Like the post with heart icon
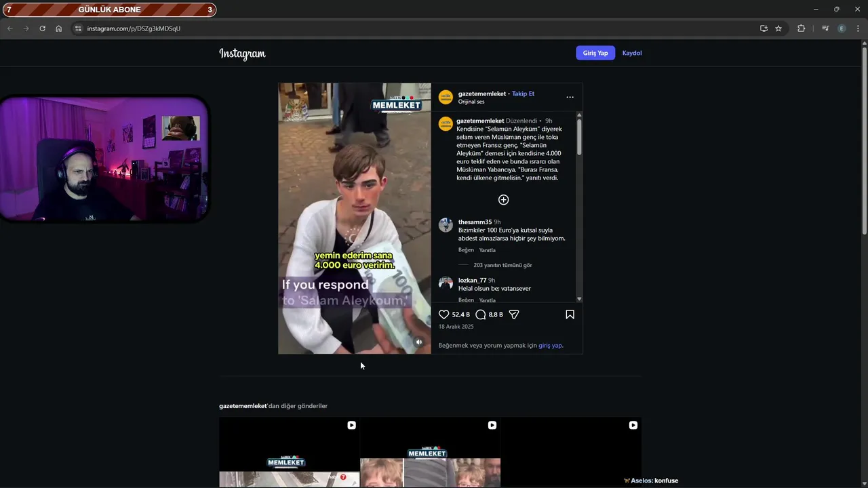Image resolution: width=868 pixels, height=488 pixels. tap(444, 314)
